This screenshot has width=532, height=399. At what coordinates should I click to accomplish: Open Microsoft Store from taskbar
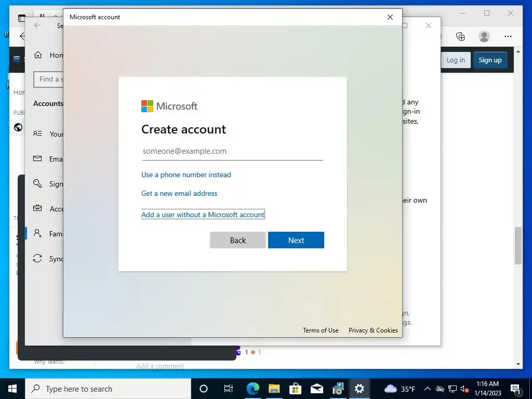295,389
